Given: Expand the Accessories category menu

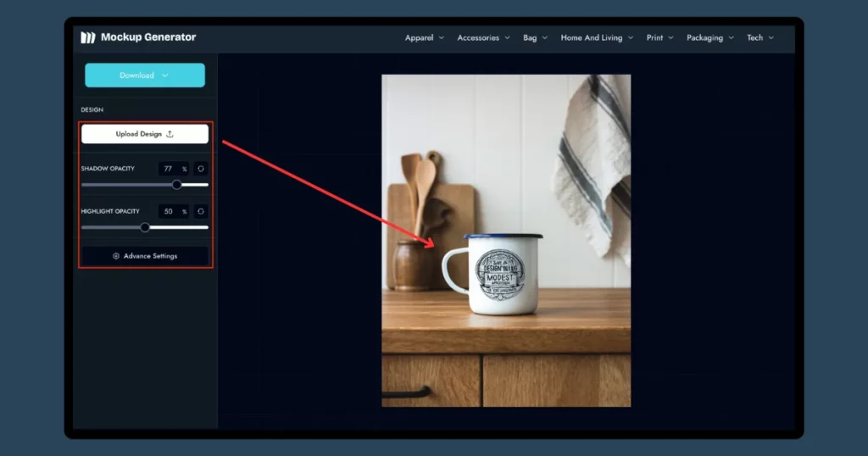Looking at the screenshot, I should point(483,38).
